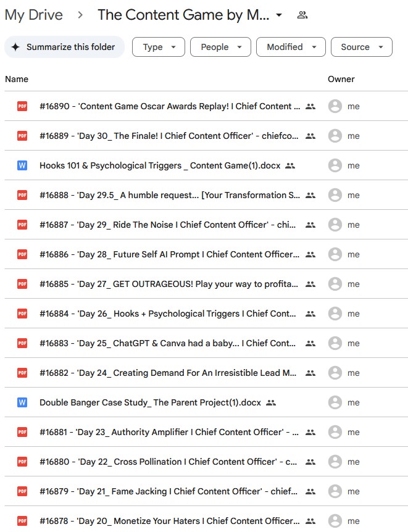
Task: Select the Day 23 Authority Amplifier file
Action: pyautogui.click(x=169, y=432)
